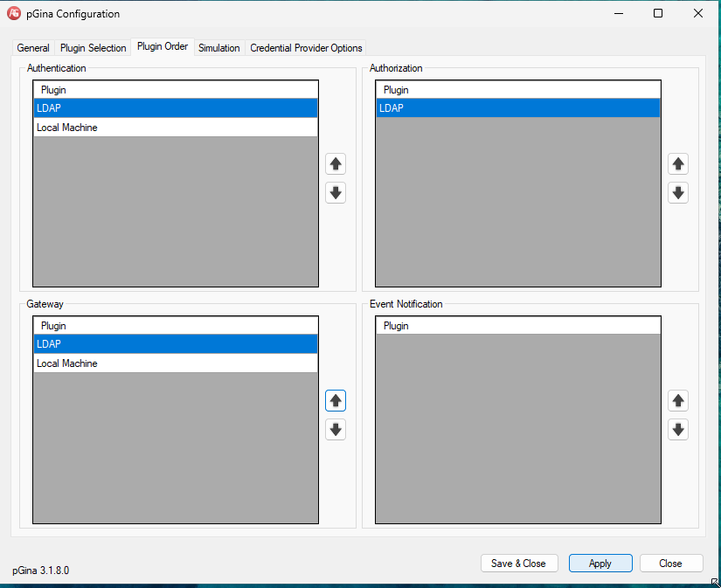
Task: Move Gateway plugin down with arrow
Action: (336, 430)
